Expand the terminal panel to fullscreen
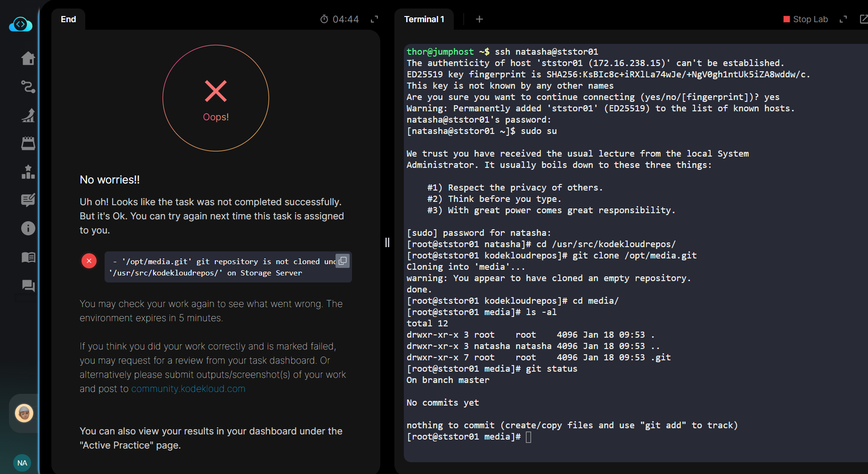The width and height of the screenshot is (868, 474). pyautogui.click(x=843, y=19)
